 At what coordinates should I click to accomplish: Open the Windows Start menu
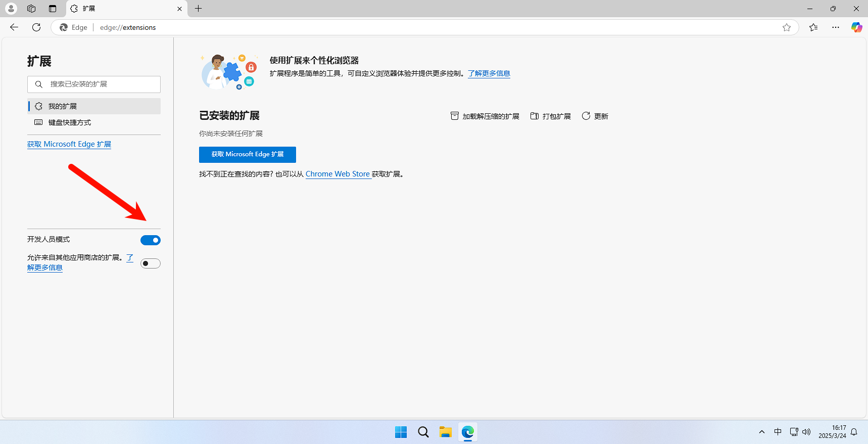(401, 432)
